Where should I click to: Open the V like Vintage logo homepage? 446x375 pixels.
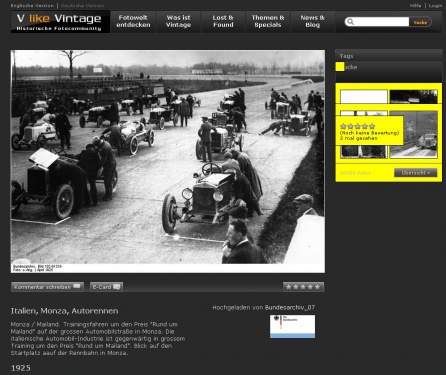60,22
